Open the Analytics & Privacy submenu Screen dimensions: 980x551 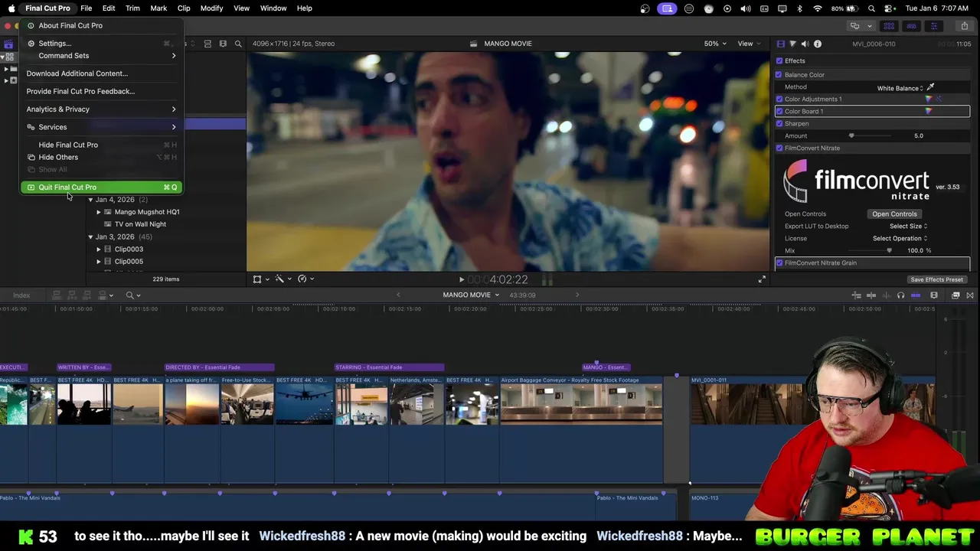tap(101, 109)
